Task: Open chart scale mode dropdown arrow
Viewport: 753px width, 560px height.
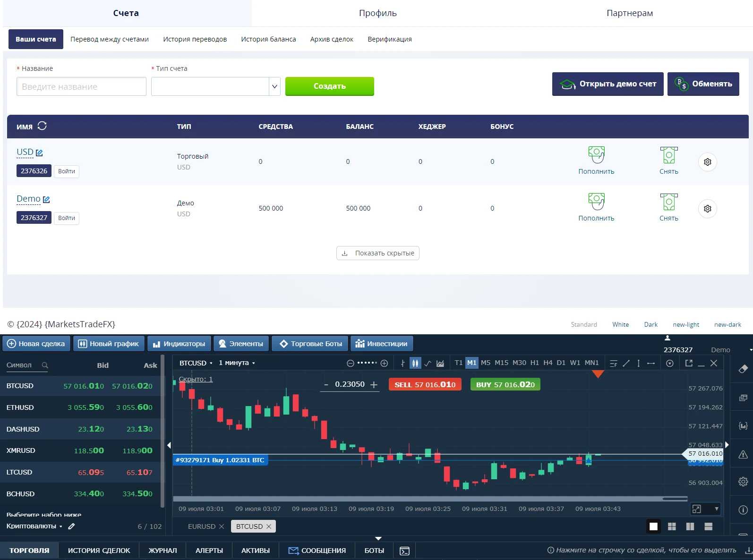Action: pyautogui.click(x=716, y=509)
